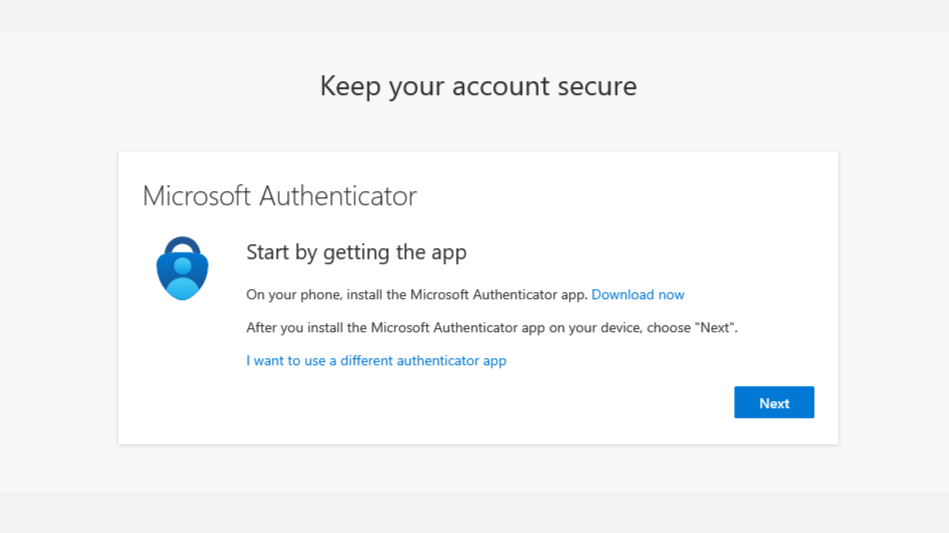Click the gray page background right of the card
This screenshot has width=949, height=533.
tap(894, 296)
